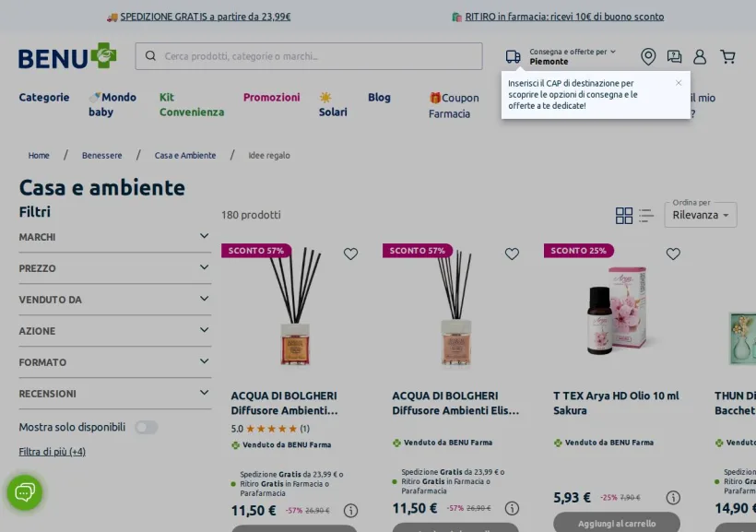Open Consegna e offerte per Piemonte selector

click(x=573, y=56)
